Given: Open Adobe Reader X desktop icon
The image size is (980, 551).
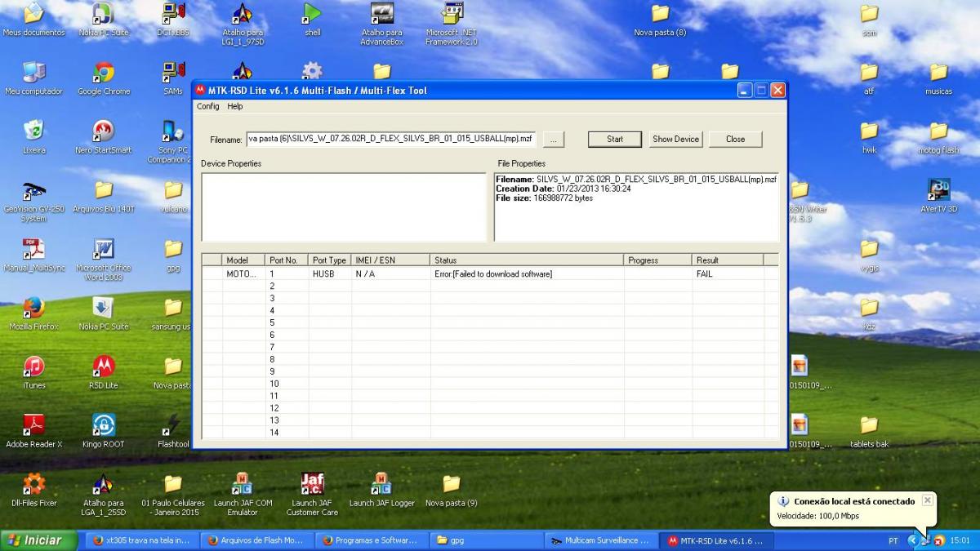Looking at the screenshot, I should (33, 426).
